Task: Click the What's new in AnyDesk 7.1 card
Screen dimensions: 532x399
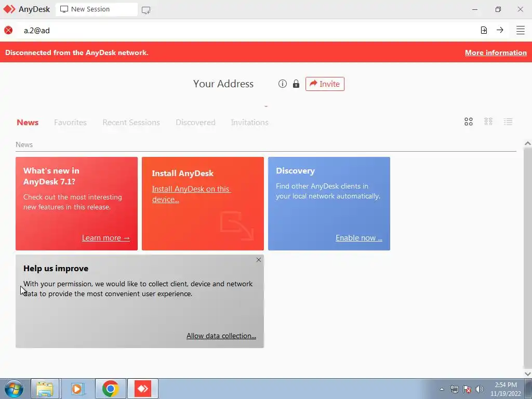Action: click(x=77, y=204)
